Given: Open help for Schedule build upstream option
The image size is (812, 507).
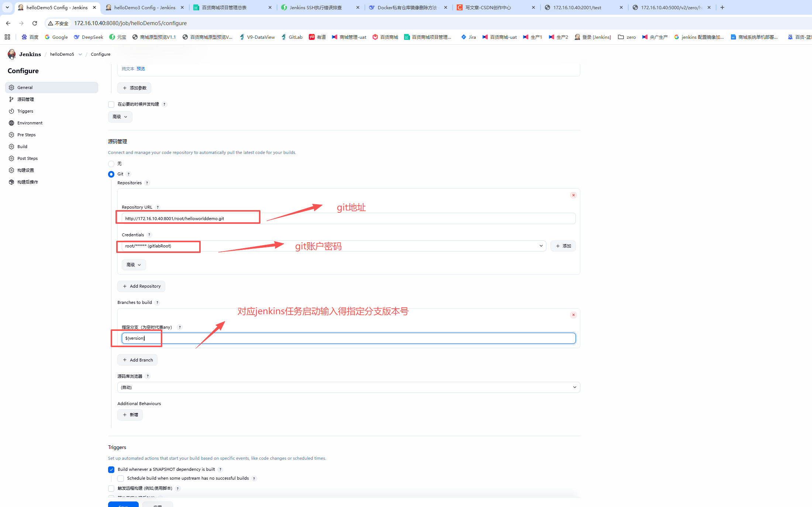Looking at the screenshot, I should point(254,479).
